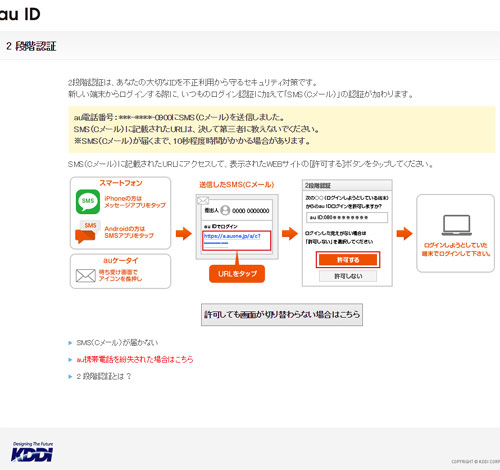The height and width of the screenshot is (470, 500).
Task: Open the 2段階認証とは？ link
Action: pyautogui.click(x=104, y=376)
